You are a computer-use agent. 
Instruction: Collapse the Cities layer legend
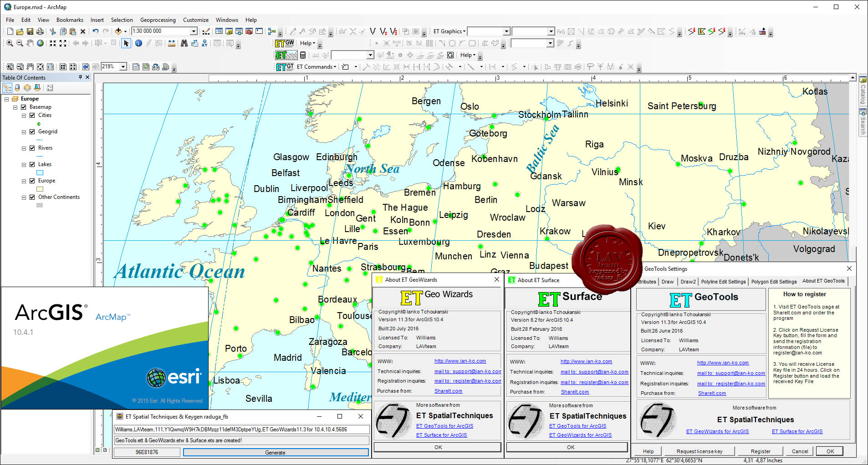24,116
